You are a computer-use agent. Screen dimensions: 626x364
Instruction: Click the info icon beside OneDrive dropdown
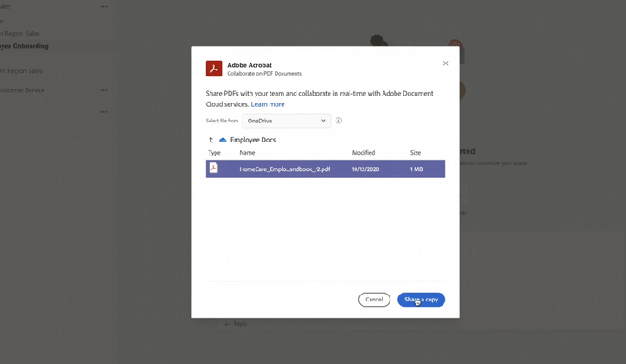tap(338, 121)
